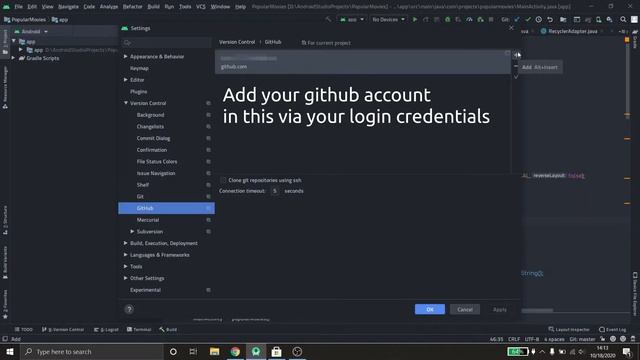Open the Build menu
The image size is (640, 360).
pyautogui.click(x=153, y=7)
